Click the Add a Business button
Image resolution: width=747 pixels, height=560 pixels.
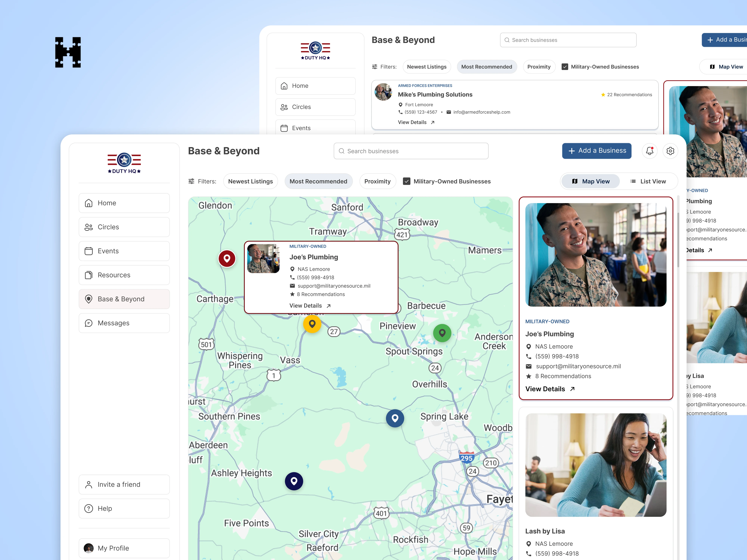(x=596, y=151)
